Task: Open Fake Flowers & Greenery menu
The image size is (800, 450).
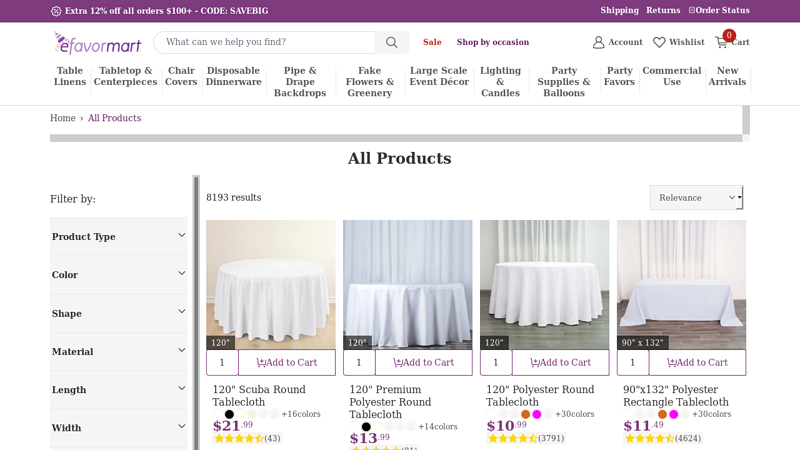Action: pos(369,82)
